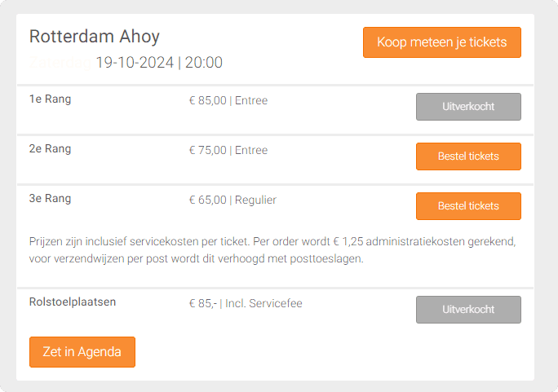
Task: Select the 1e Rang row label
Action: pyautogui.click(x=51, y=99)
